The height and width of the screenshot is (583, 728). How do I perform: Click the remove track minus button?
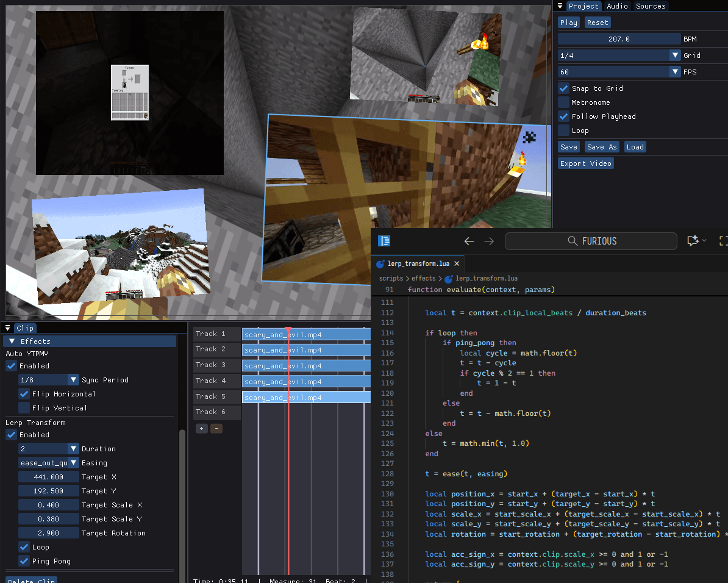pos(216,429)
